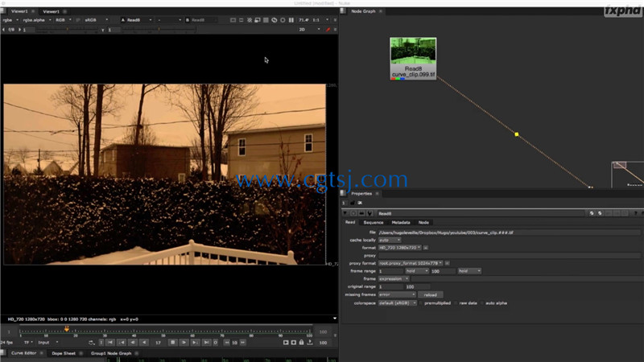Image resolution: width=644 pixels, height=362 pixels.
Task: Open the format HD_720 dropdown
Action: pyautogui.click(x=399, y=248)
